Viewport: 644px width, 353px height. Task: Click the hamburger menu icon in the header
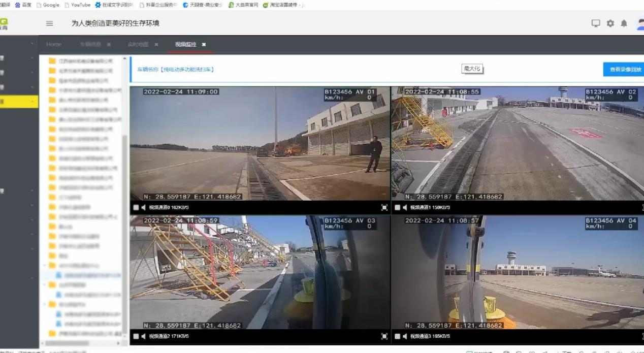click(x=49, y=23)
